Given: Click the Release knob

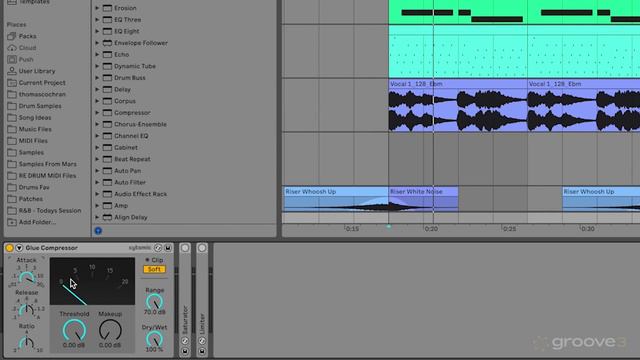Looking at the screenshot, I should pos(27,310).
